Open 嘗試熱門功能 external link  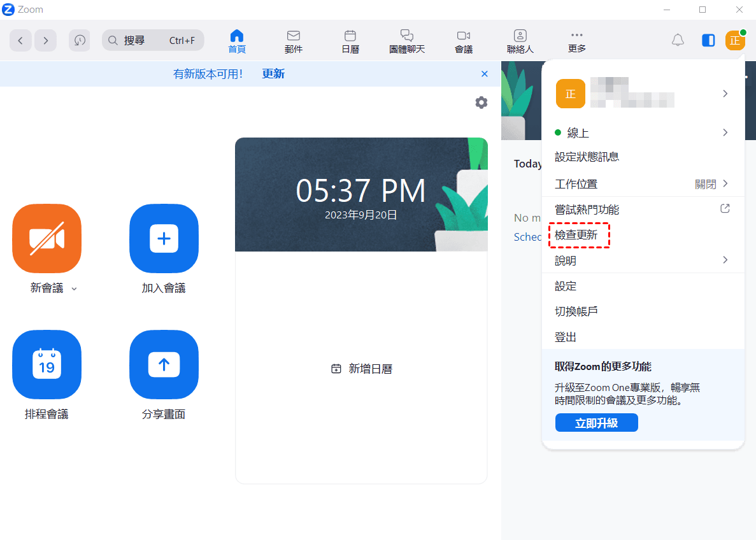[643, 210]
